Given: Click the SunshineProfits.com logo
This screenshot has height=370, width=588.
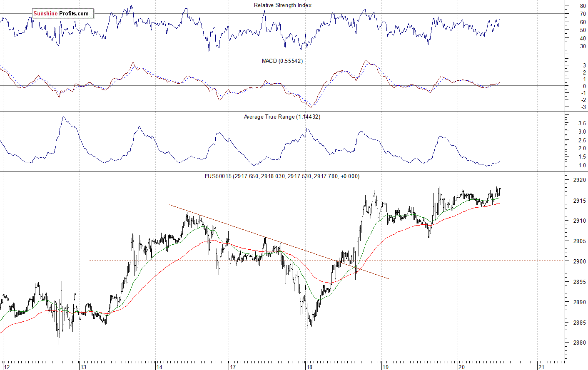Looking at the screenshot, I should coord(62,14).
